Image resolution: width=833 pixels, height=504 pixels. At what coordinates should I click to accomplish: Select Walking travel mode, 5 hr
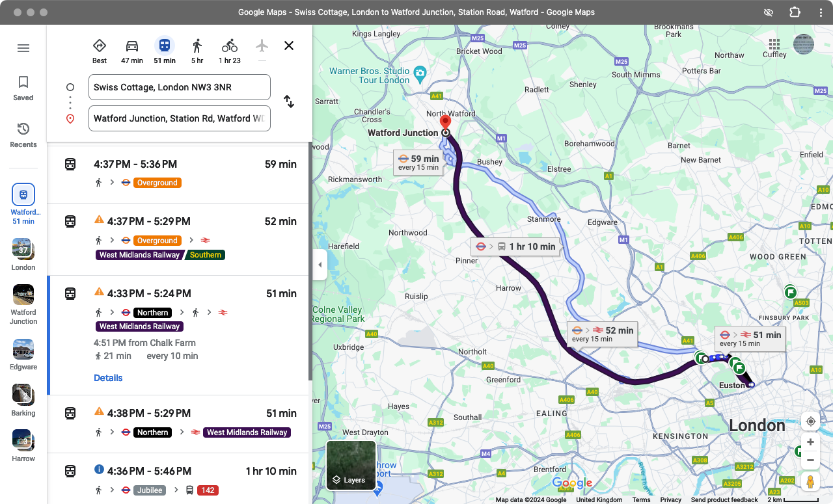[x=197, y=51]
